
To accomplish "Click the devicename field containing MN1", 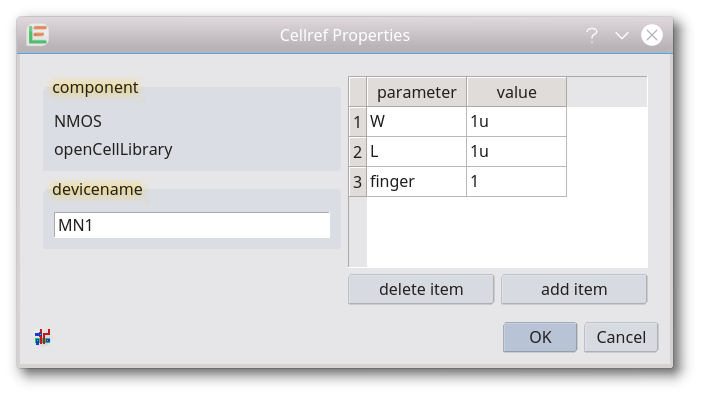I will tap(192, 225).
